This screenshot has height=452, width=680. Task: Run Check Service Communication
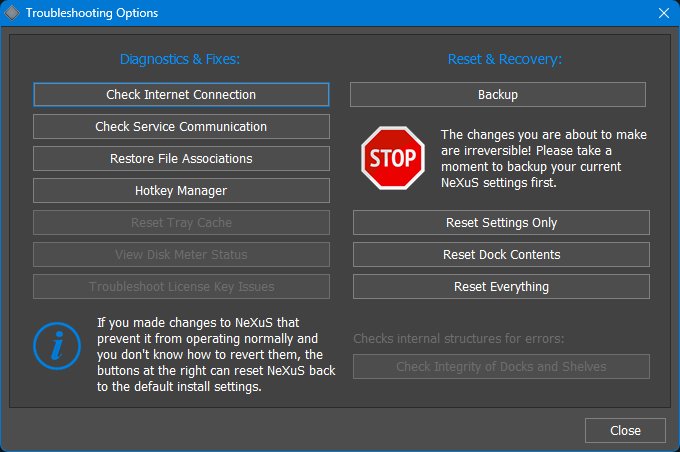coord(181,127)
